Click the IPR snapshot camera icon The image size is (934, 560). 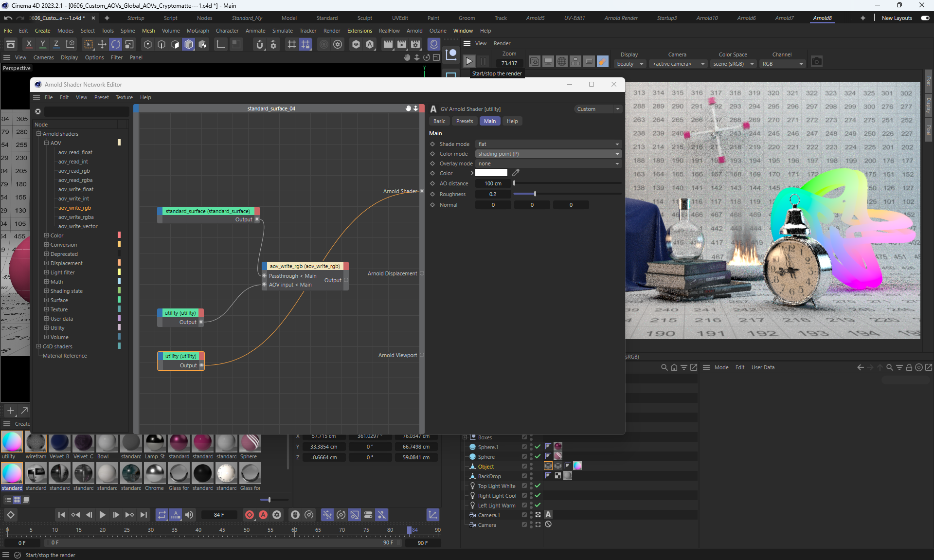(817, 62)
